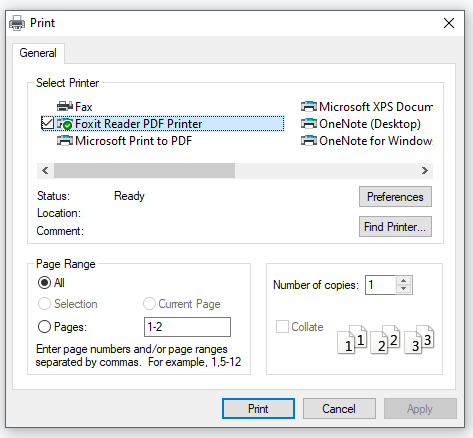Choose the Microsoft Print to PDF printer icon
473x438 pixels.
(65, 141)
